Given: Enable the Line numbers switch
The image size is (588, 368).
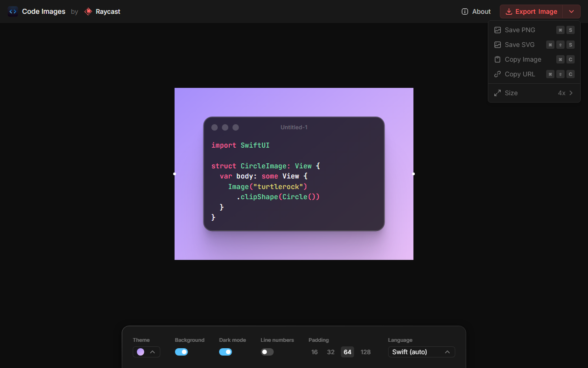Looking at the screenshot, I should [x=267, y=352].
